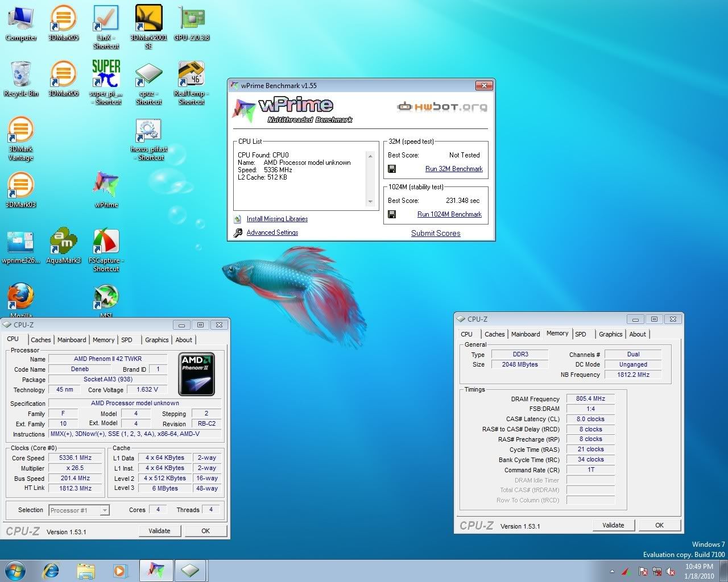The height and width of the screenshot is (582, 728).
Task: Open Graphics tab in right CPU-Z window
Action: (611, 334)
